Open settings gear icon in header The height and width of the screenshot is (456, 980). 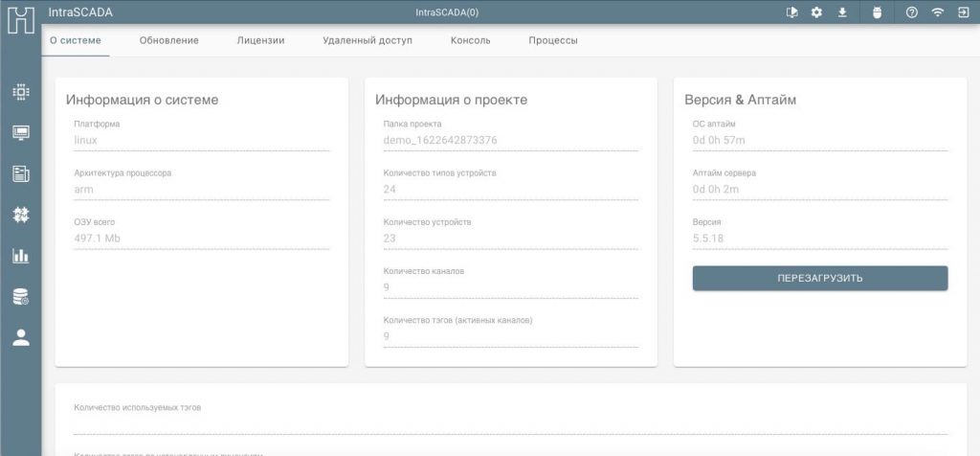point(816,12)
